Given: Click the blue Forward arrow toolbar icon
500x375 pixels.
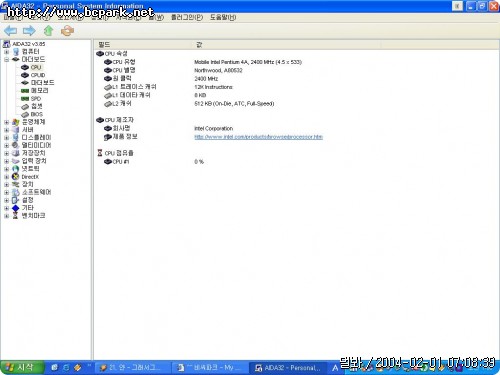Looking at the screenshot, I should [29, 31].
